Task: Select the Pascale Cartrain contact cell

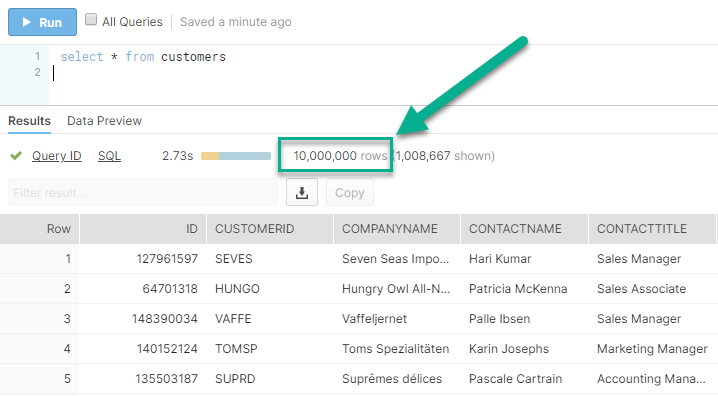Action: pos(524,379)
